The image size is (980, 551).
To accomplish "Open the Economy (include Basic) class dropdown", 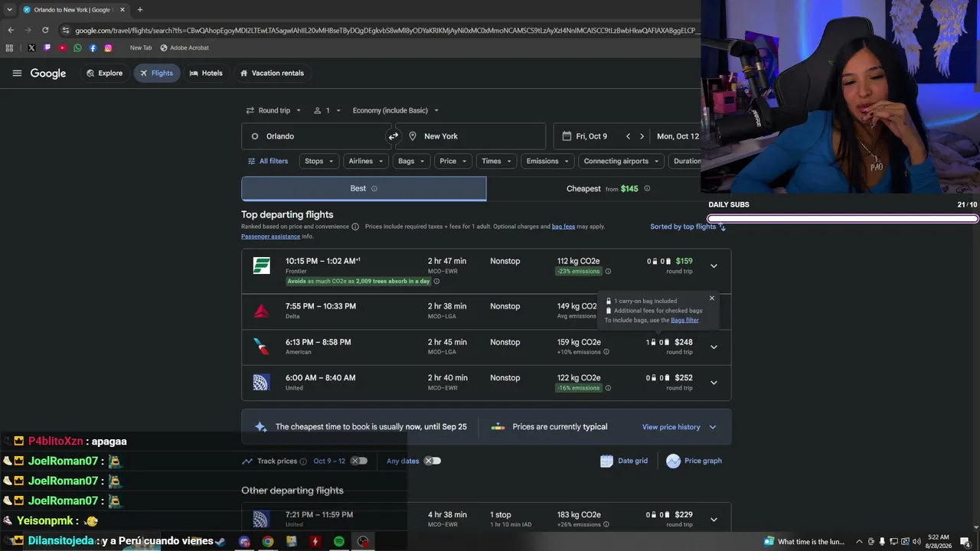I will coord(395,110).
